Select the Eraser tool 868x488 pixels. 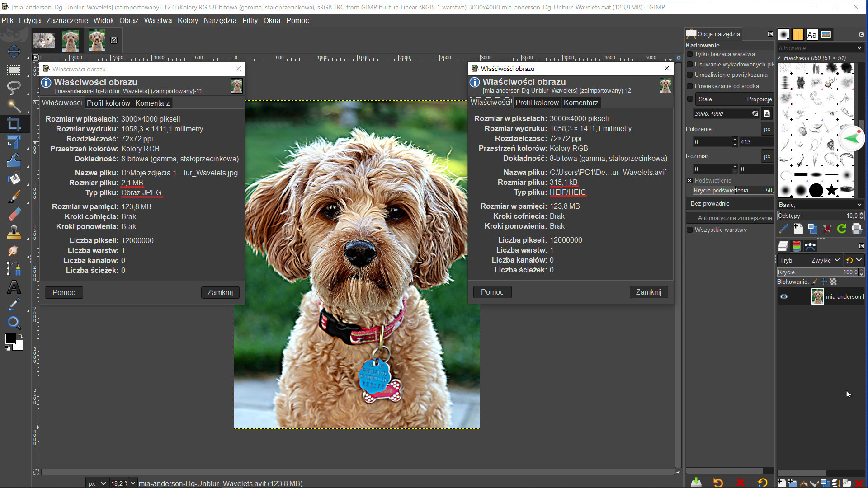[14, 215]
